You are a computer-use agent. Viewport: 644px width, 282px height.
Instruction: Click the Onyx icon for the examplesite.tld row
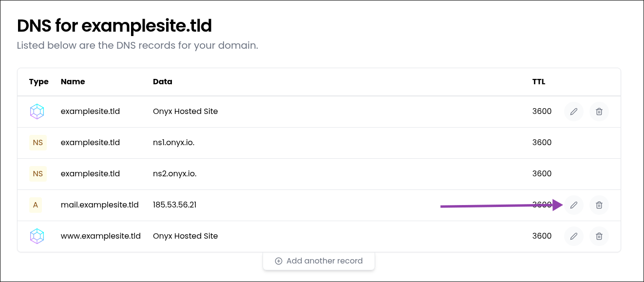38,112
